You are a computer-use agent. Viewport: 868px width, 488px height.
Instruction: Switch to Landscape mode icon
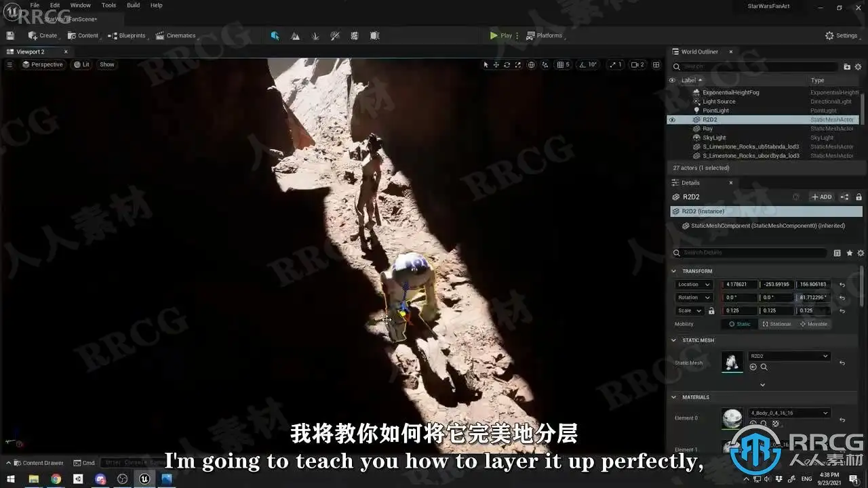(295, 35)
